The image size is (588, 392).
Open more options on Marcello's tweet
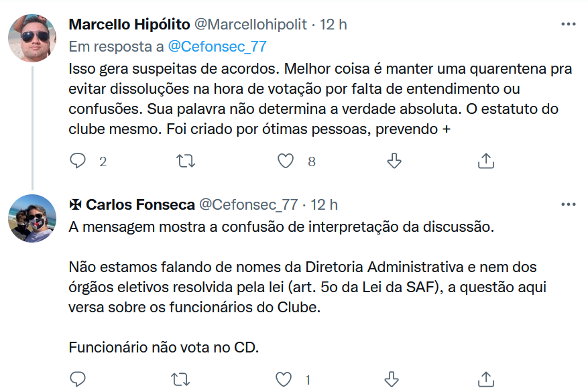pyautogui.click(x=568, y=25)
